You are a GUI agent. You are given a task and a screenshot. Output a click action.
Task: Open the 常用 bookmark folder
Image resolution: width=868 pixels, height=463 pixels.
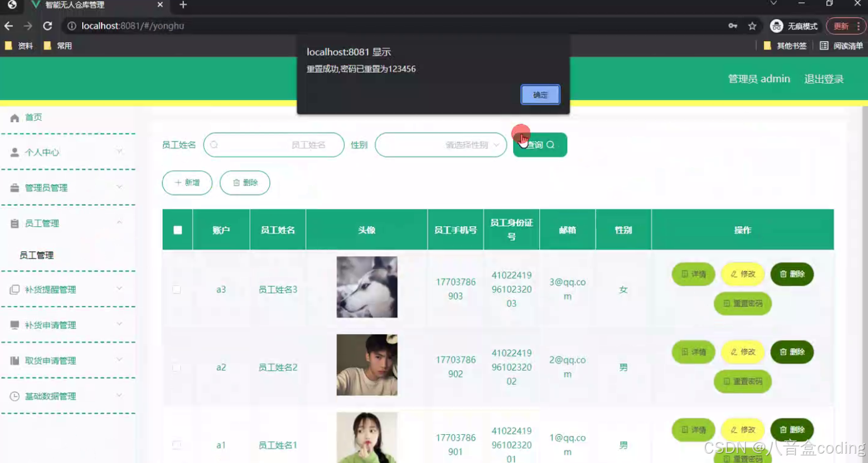click(x=58, y=45)
